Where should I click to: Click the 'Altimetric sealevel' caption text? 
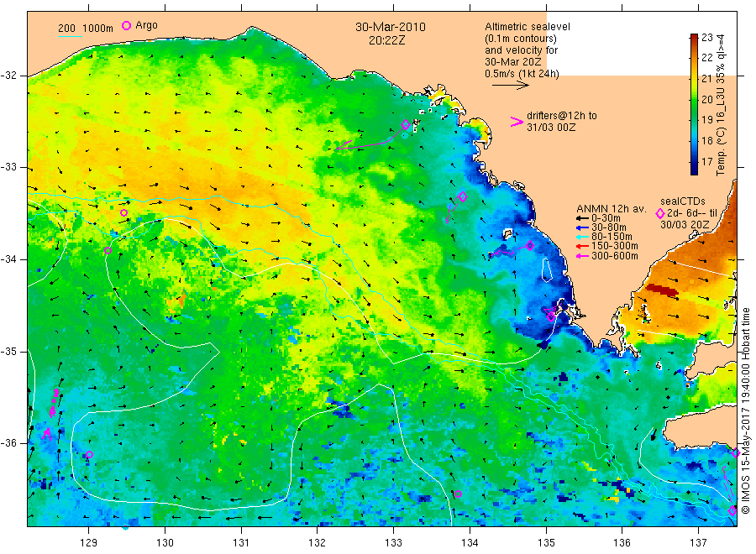(x=528, y=27)
